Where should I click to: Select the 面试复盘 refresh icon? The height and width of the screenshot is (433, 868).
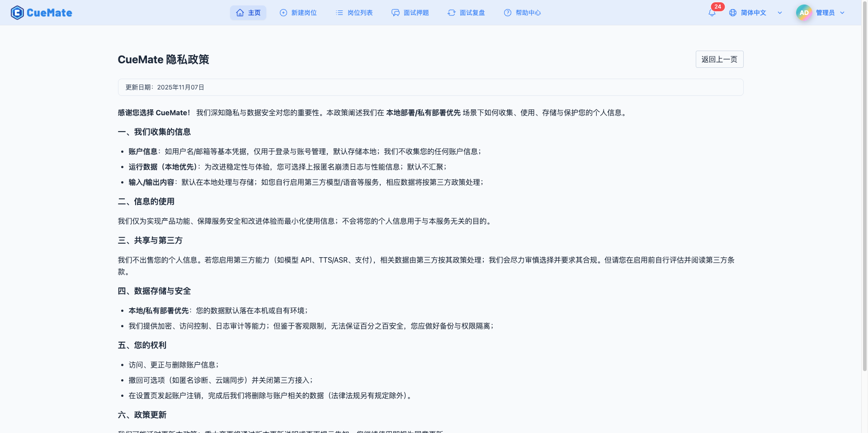(452, 13)
